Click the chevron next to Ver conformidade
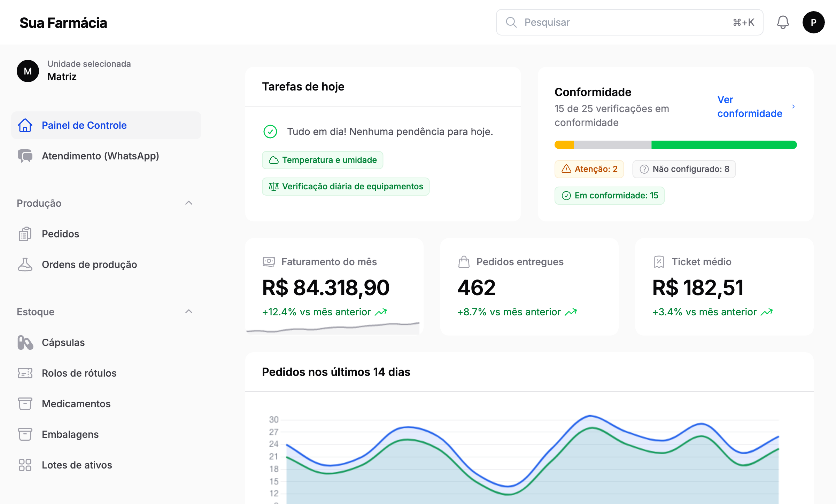Viewport: 836px width, 504px height. click(x=794, y=107)
